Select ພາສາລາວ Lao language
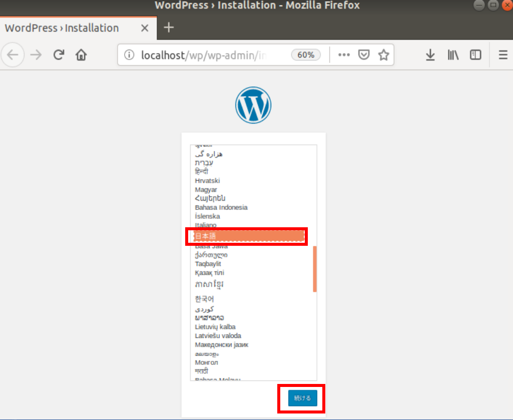The height and width of the screenshot is (420, 513). (209, 318)
